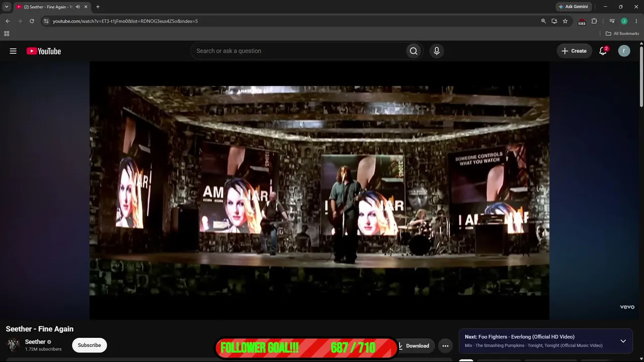
Task: Open the Chrome three-dot menu
Action: 636,21
